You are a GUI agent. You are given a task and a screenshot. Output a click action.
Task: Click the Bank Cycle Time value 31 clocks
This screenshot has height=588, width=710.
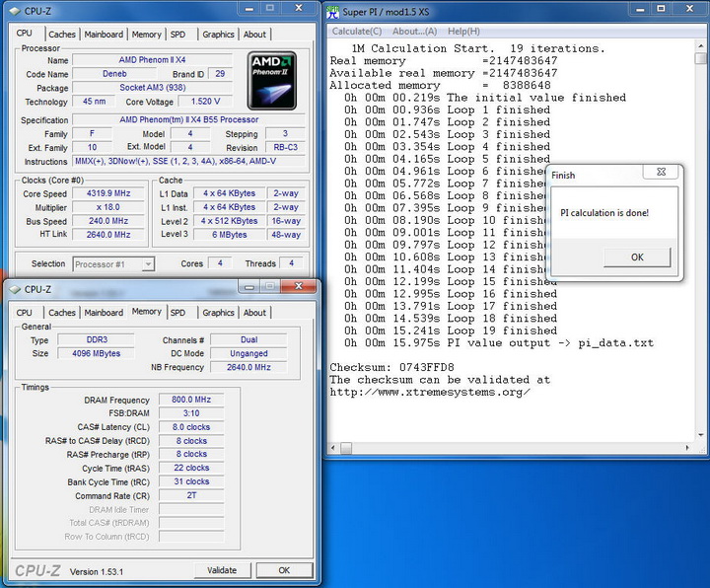coord(191,481)
